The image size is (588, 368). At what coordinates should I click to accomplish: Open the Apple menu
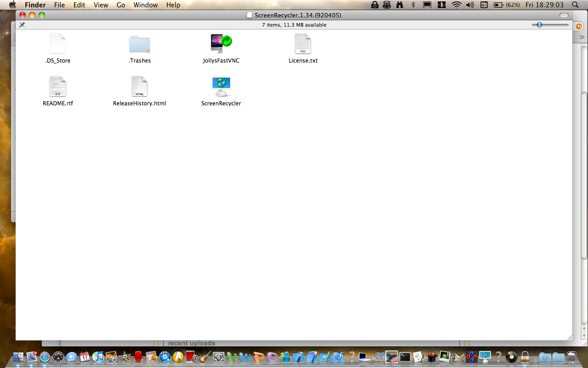[12, 5]
